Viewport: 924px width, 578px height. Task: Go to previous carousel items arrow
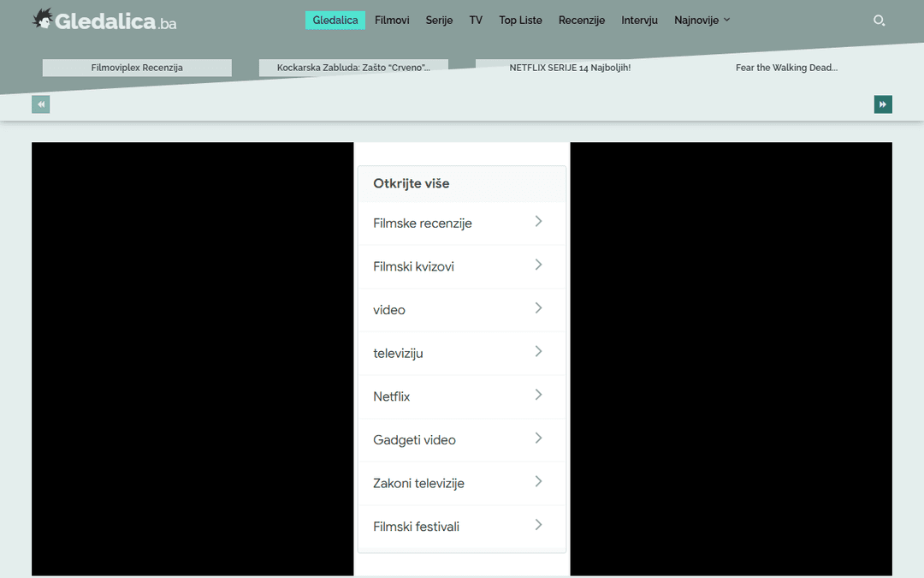pyautogui.click(x=41, y=104)
